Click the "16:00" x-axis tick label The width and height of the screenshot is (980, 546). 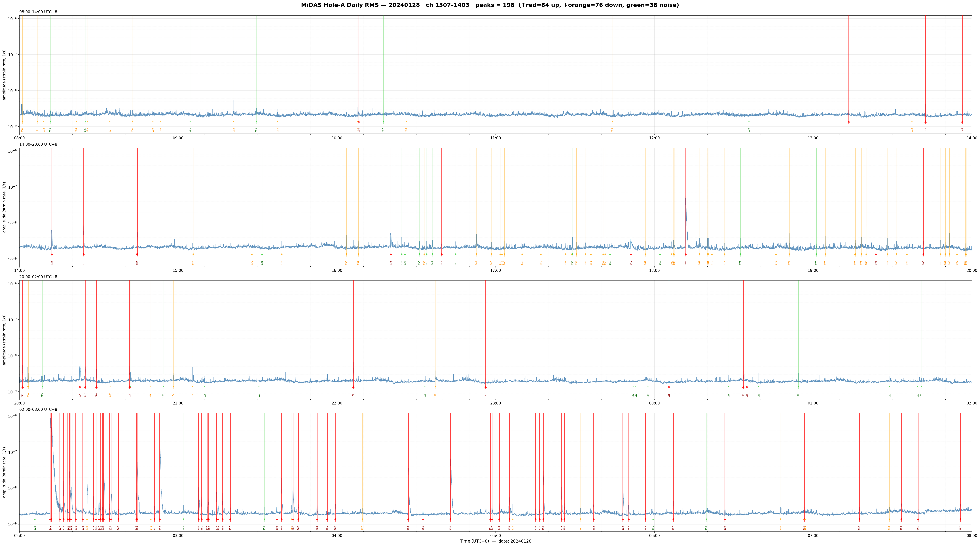pos(337,271)
